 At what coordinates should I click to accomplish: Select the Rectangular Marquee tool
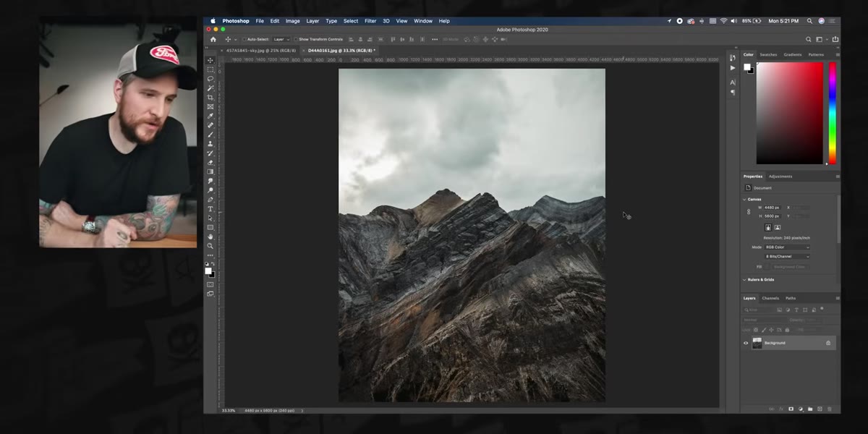coord(210,69)
